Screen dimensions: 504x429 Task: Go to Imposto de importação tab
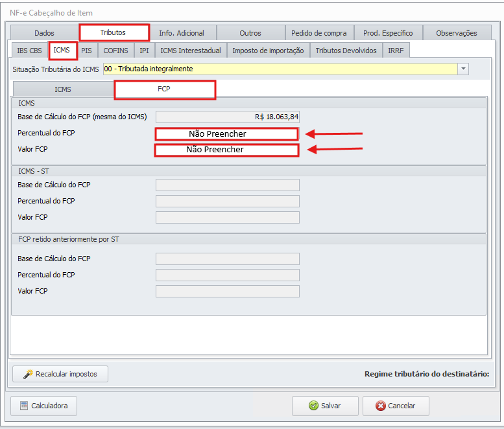click(268, 51)
